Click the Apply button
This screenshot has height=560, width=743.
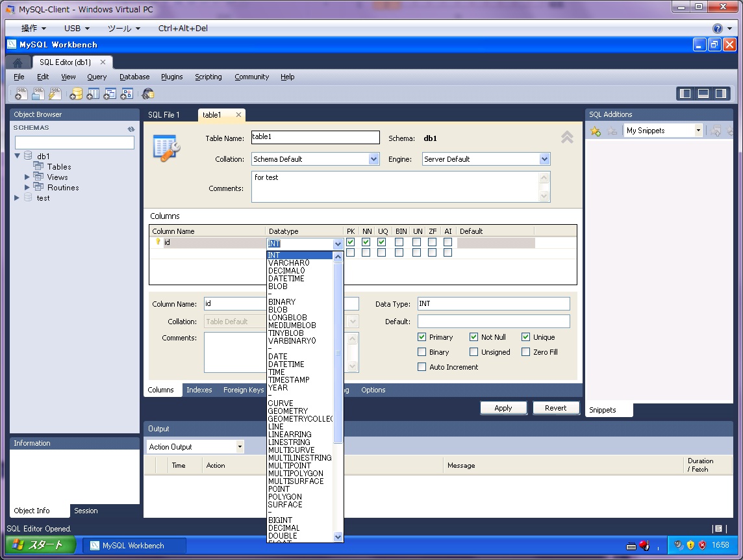503,408
